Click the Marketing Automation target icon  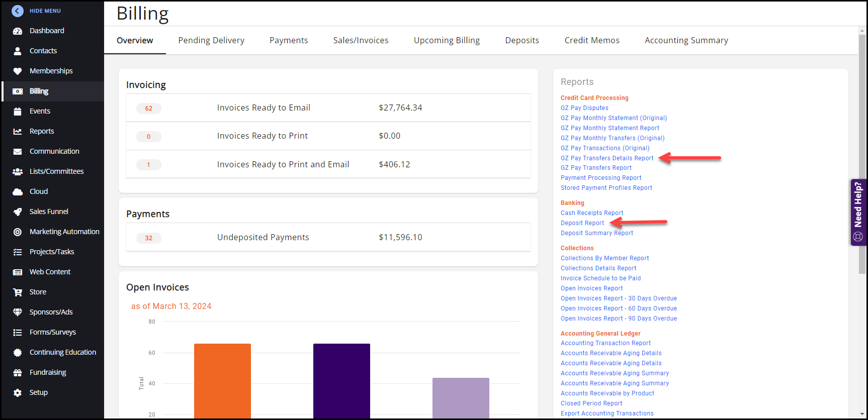pyautogui.click(x=18, y=232)
